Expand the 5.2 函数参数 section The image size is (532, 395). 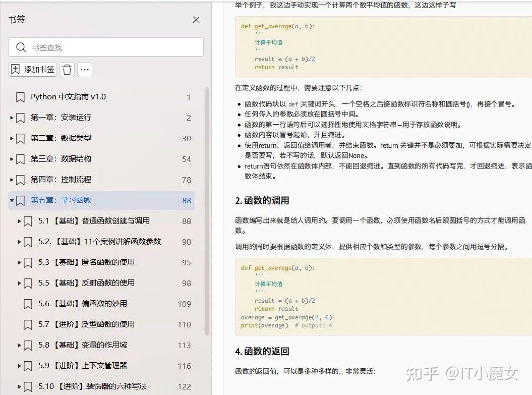click(19, 242)
